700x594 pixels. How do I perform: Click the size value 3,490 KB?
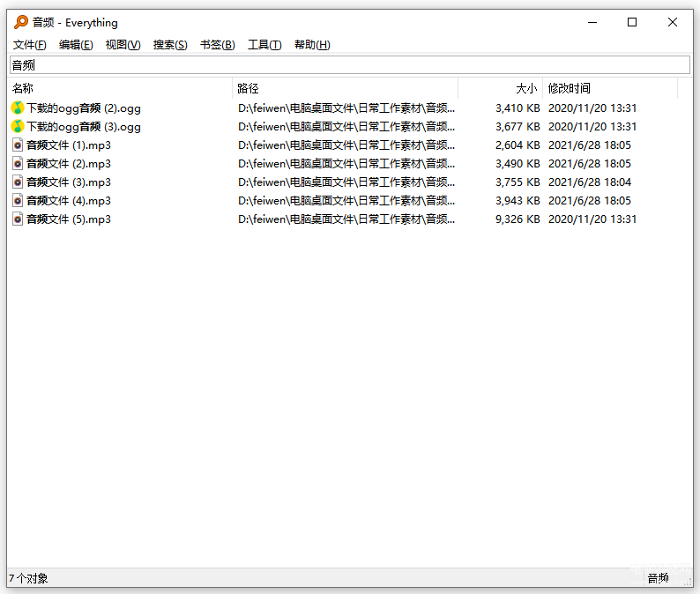pos(518,164)
